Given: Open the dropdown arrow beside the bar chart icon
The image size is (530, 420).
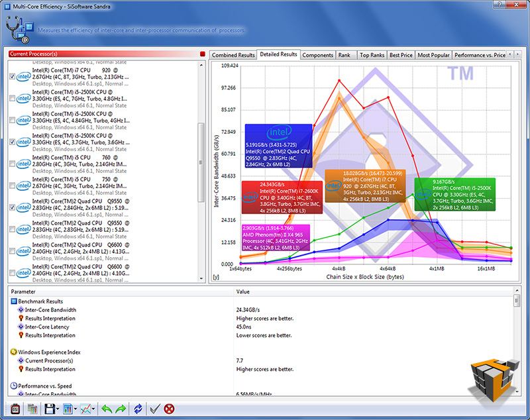Looking at the screenshot, I should click(x=76, y=409).
